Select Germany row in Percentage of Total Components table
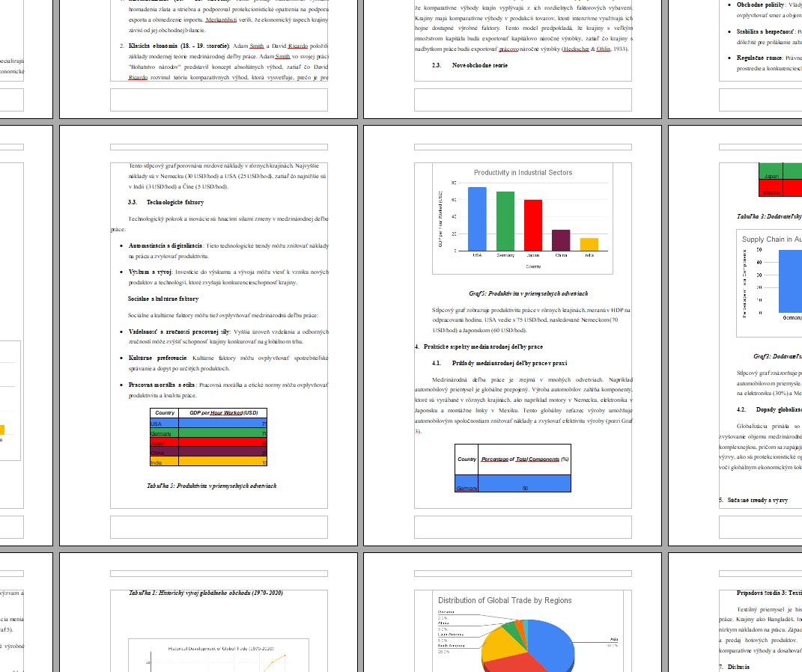The height and width of the screenshot is (672, 802). [x=513, y=487]
